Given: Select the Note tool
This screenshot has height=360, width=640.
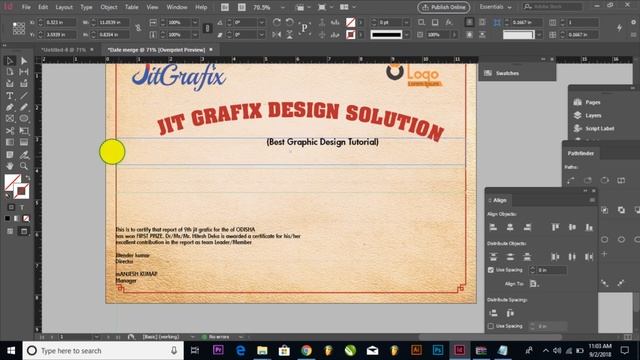Looking at the screenshot, I should (x=9, y=155).
